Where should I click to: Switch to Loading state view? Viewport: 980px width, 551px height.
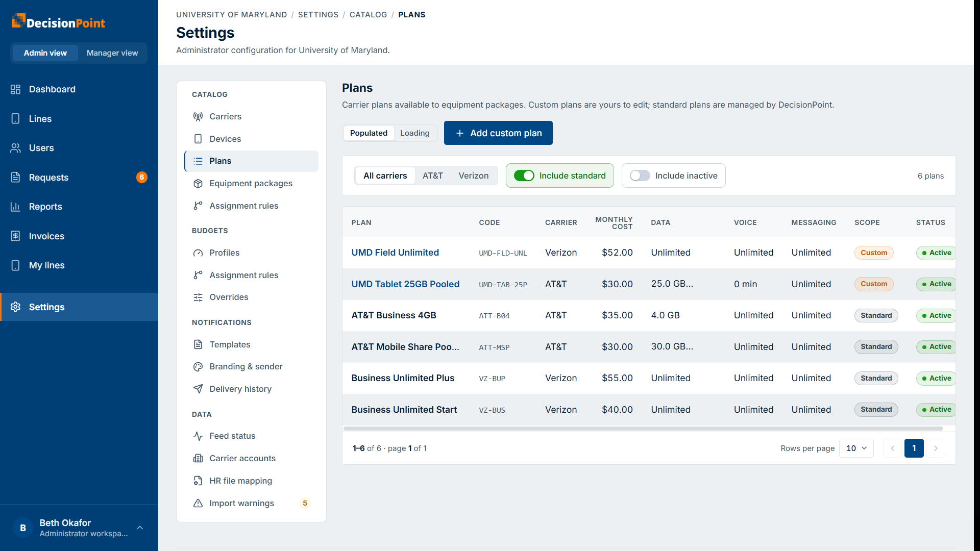(414, 133)
